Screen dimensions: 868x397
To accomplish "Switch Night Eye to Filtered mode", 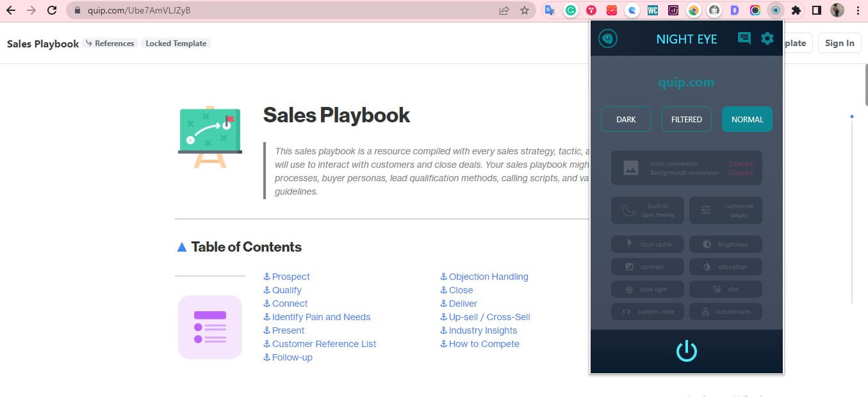I will pos(687,119).
